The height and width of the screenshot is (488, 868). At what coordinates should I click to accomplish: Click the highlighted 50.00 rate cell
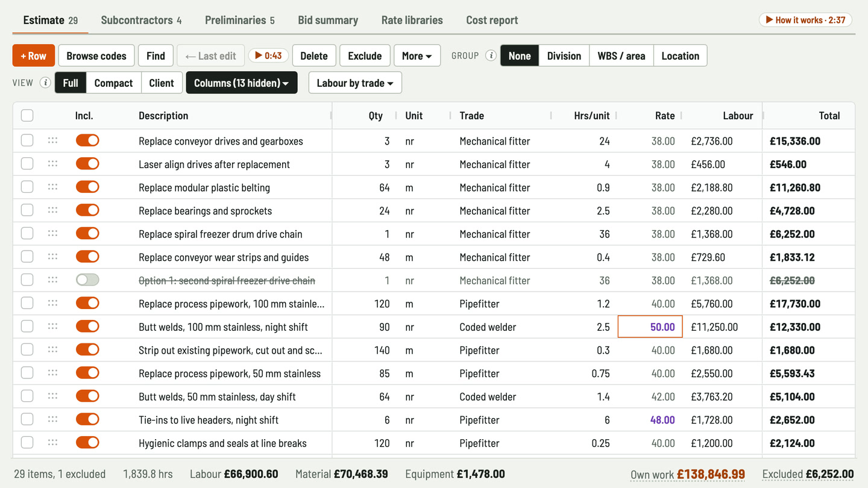[x=650, y=327]
